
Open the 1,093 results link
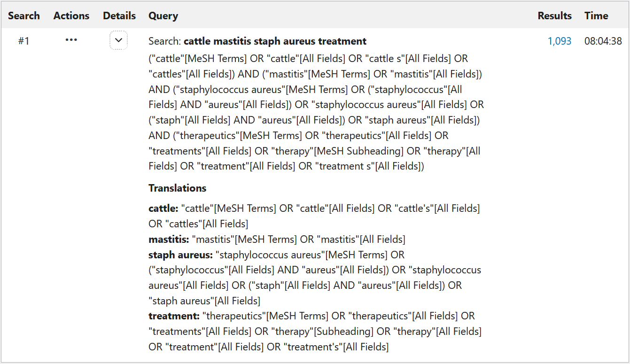click(x=560, y=41)
